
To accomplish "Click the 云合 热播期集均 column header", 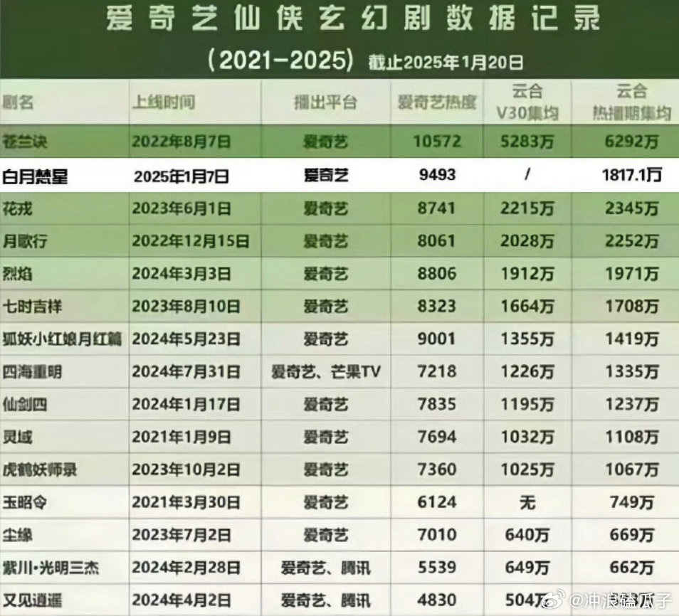I will point(632,102).
